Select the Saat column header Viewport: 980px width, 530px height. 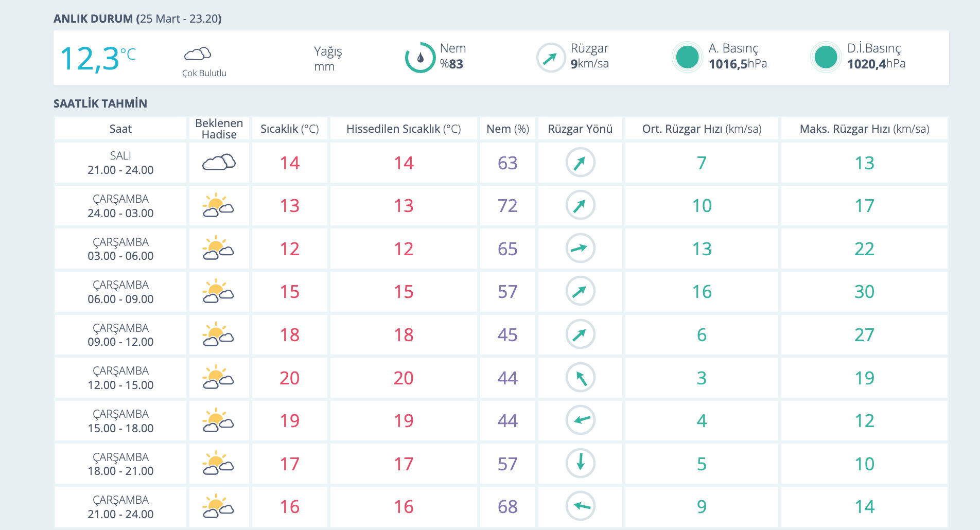120,129
